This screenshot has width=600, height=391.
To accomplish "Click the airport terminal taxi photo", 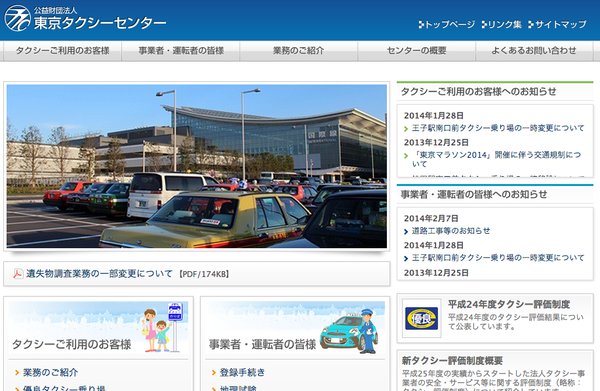I will point(197,166).
